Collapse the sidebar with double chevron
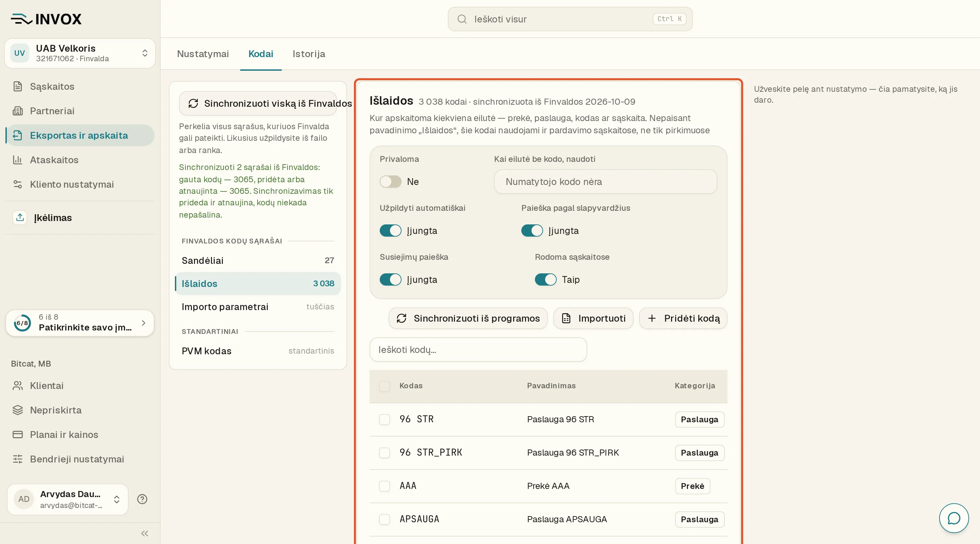The height and width of the screenshot is (544, 980). [x=145, y=533]
